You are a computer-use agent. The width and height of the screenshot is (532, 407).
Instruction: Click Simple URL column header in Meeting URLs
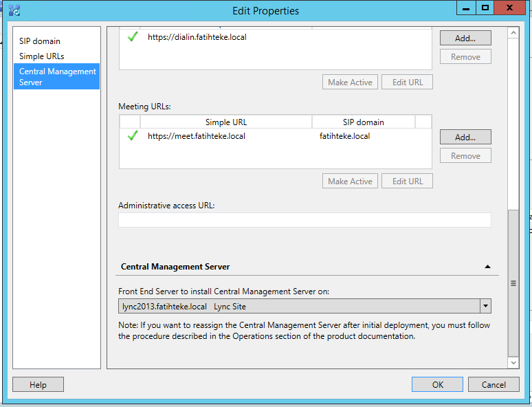(x=226, y=122)
